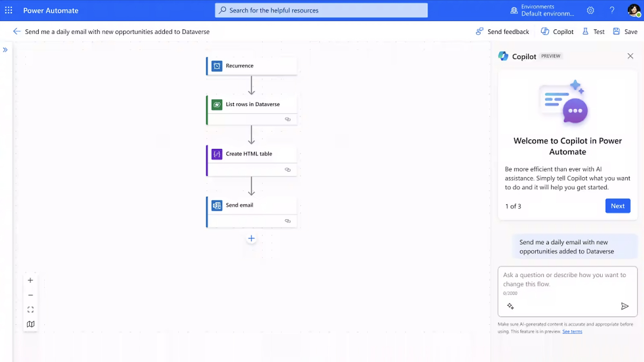Click the send arrow in Copilot chat
Image resolution: width=644 pixels, height=362 pixels.
pos(625,306)
